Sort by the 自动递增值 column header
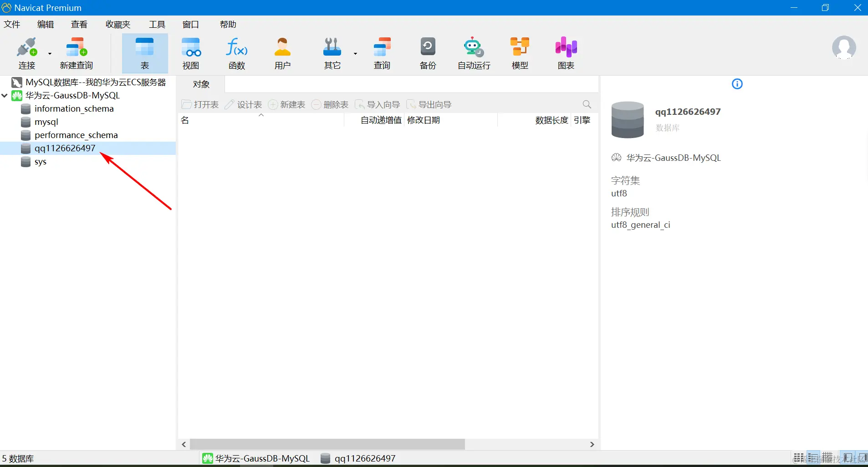This screenshot has height=467, width=868. [374, 120]
